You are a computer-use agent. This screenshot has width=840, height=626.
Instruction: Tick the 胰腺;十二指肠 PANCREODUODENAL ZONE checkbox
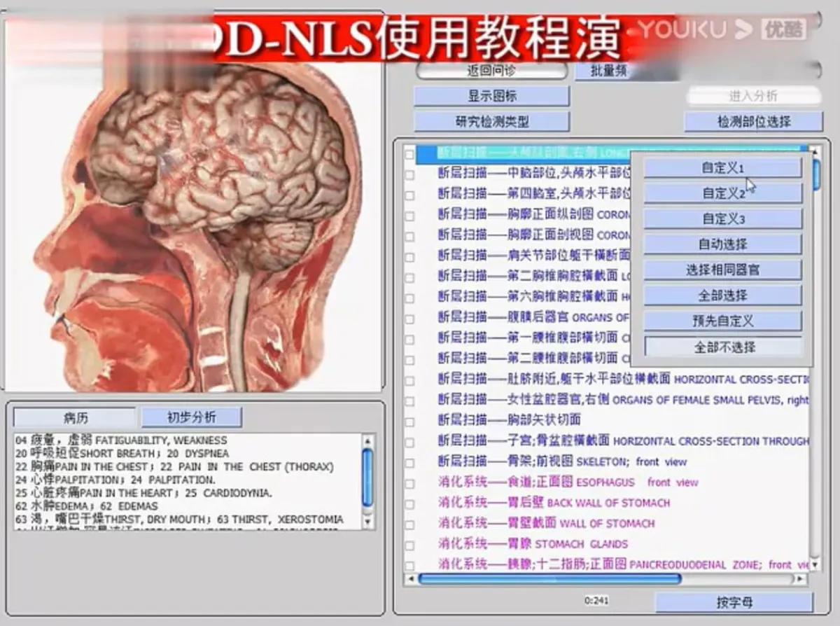pyautogui.click(x=409, y=564)
